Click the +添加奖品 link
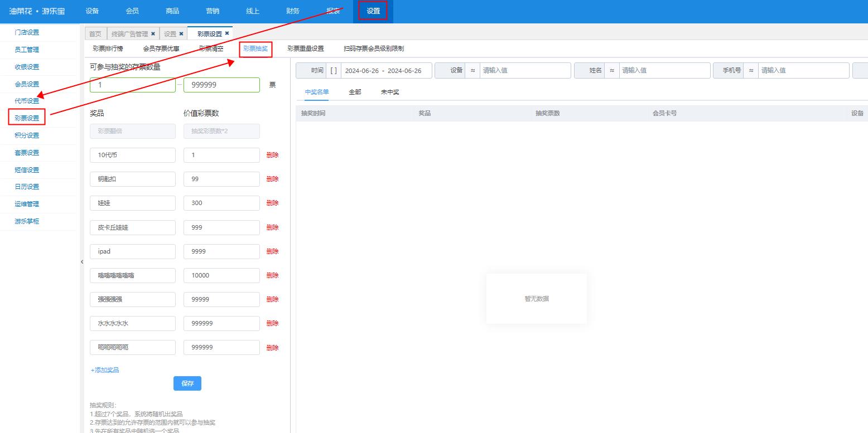This screenshot has height=433, width=868. tap(105, 370)
